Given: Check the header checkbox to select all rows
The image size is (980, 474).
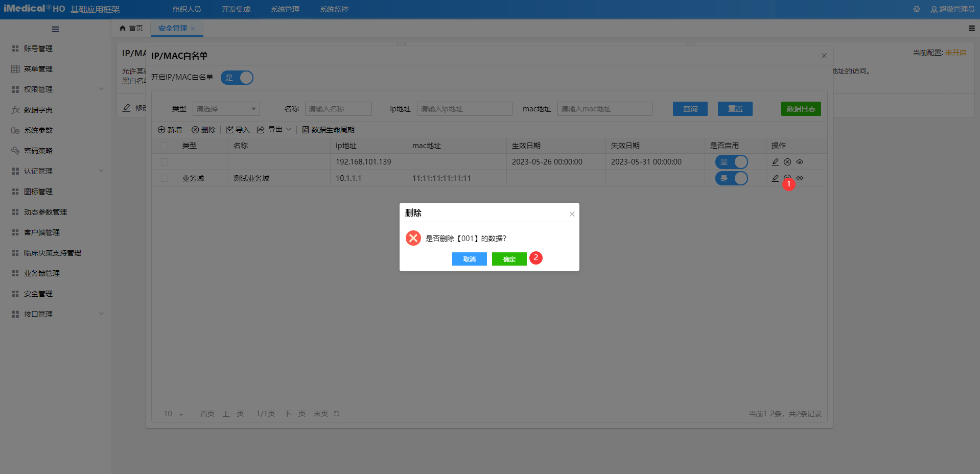Looking at the screenshot, I should tap(165, 145).
